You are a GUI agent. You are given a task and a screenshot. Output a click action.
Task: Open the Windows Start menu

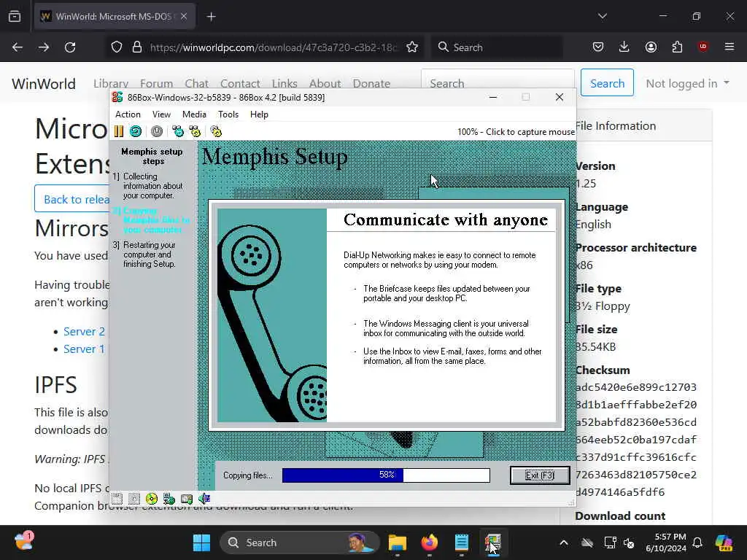(201, 542)
